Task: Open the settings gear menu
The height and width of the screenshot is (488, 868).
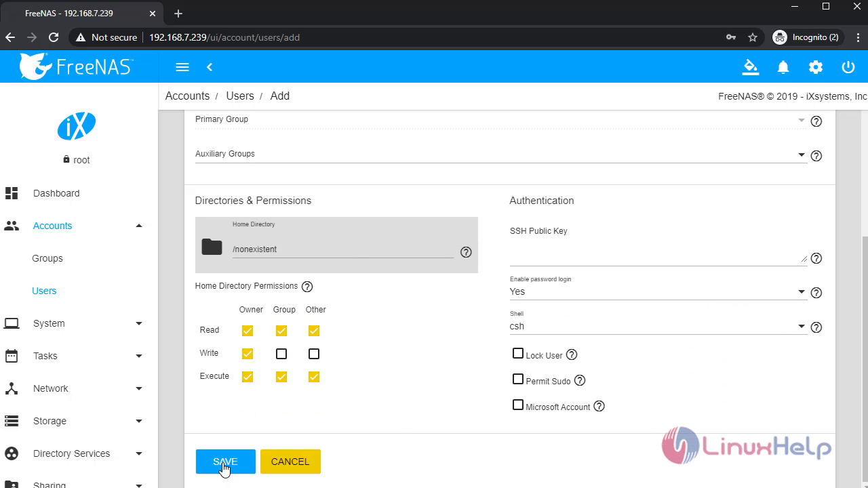Action: click(816, 67)
